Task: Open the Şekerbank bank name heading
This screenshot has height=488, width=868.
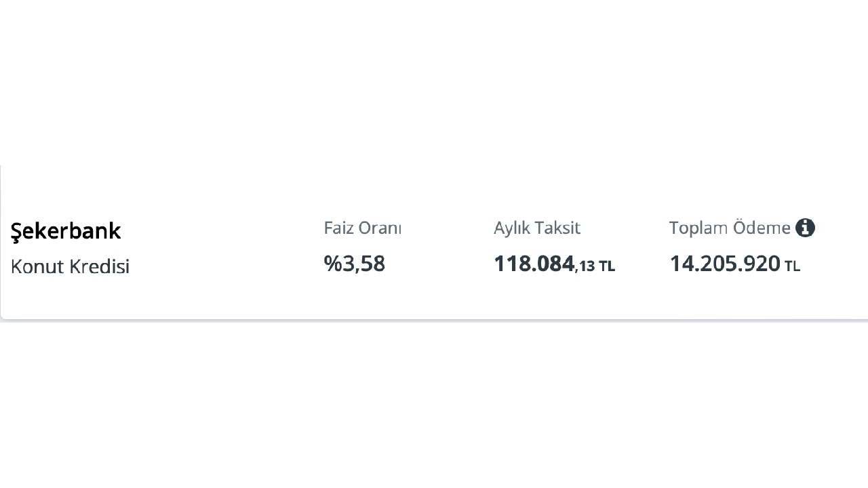Action: point(66,231)
